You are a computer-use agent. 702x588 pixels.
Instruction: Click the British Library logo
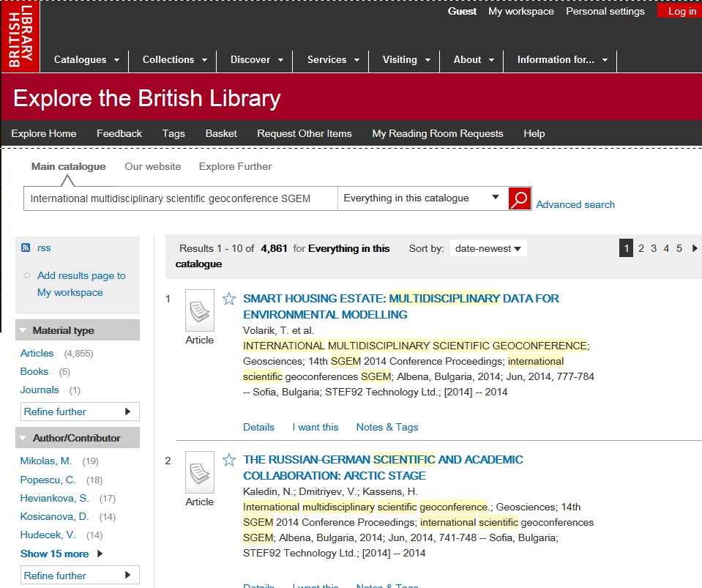(20, 37)
